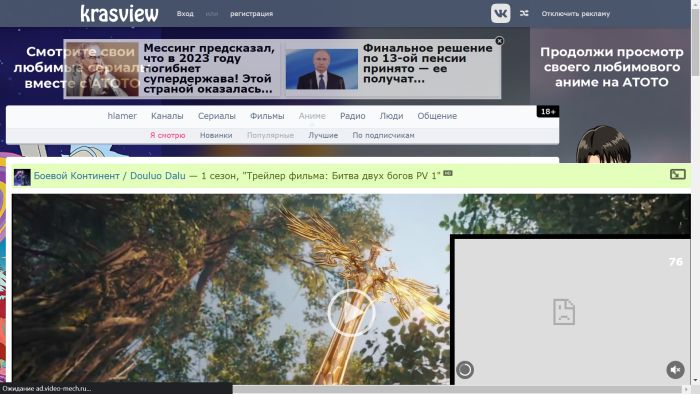Open the Вход login link

click(185, 14)
